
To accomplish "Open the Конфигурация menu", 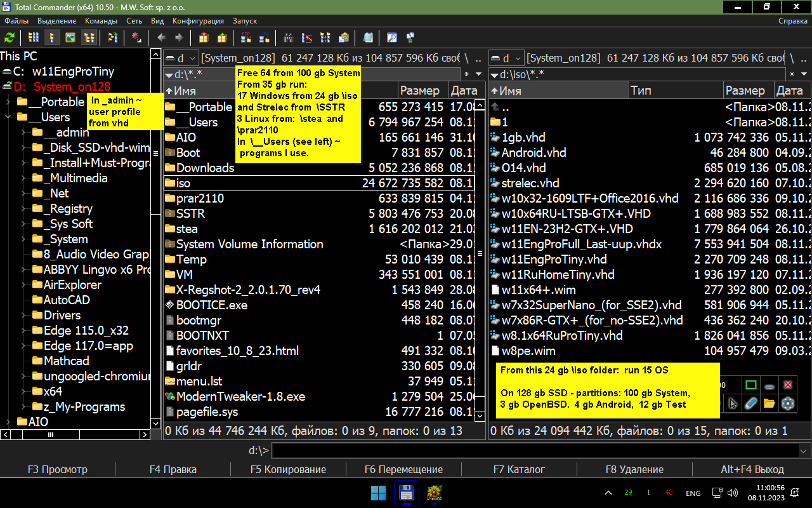I will coord(198,21).
